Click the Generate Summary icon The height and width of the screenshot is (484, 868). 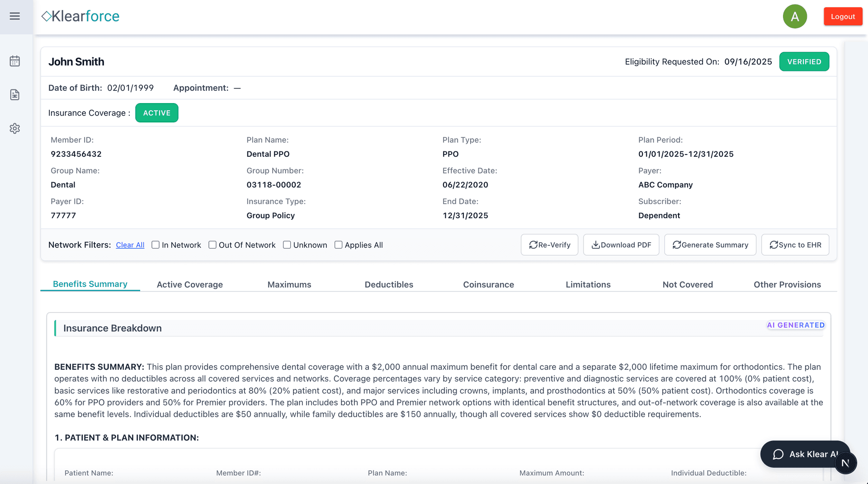(x=677, y=244)
